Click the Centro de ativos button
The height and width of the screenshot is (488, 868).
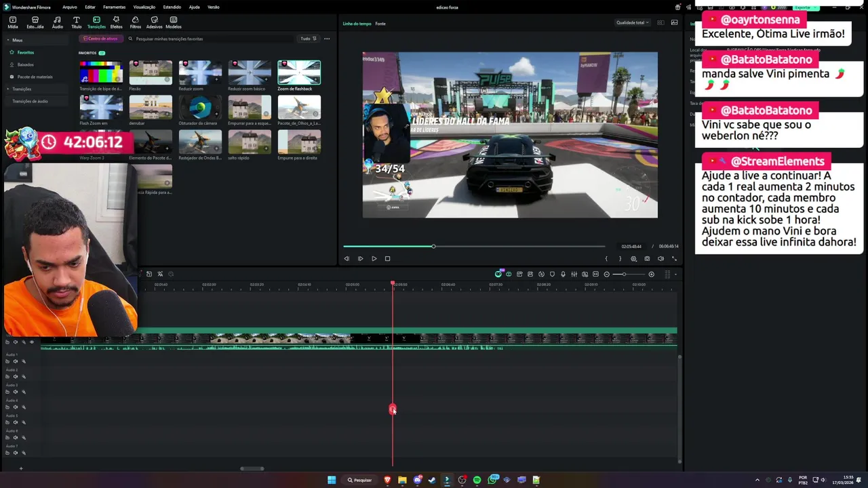pyautogui.click(x=101, y=39)
